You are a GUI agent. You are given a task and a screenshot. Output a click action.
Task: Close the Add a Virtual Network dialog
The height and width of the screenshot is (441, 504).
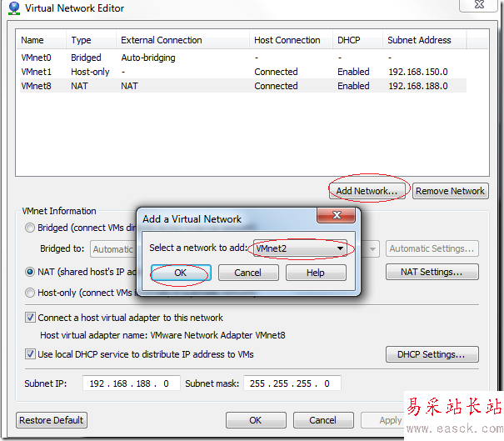pyautogui.click(x=337, y=215)
